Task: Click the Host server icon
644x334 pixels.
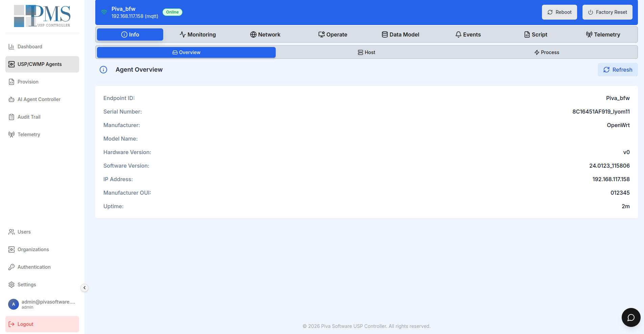Action: [361, 52]
